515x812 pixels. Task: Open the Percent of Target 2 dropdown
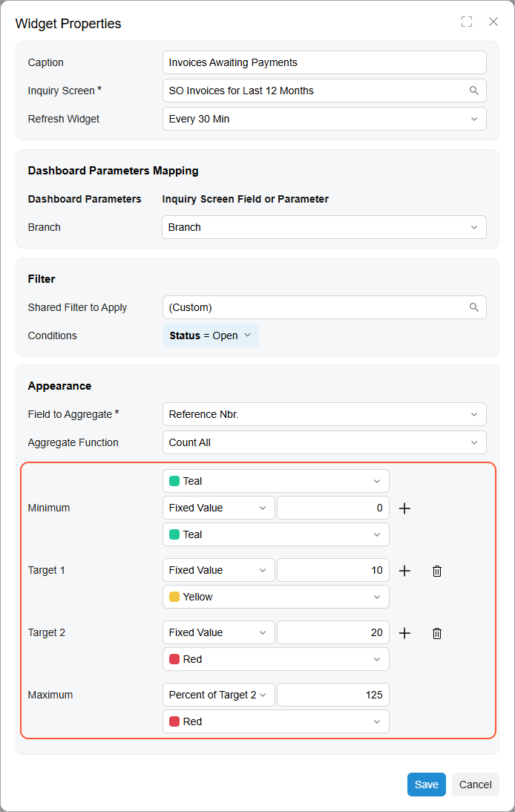coord(218,695)
